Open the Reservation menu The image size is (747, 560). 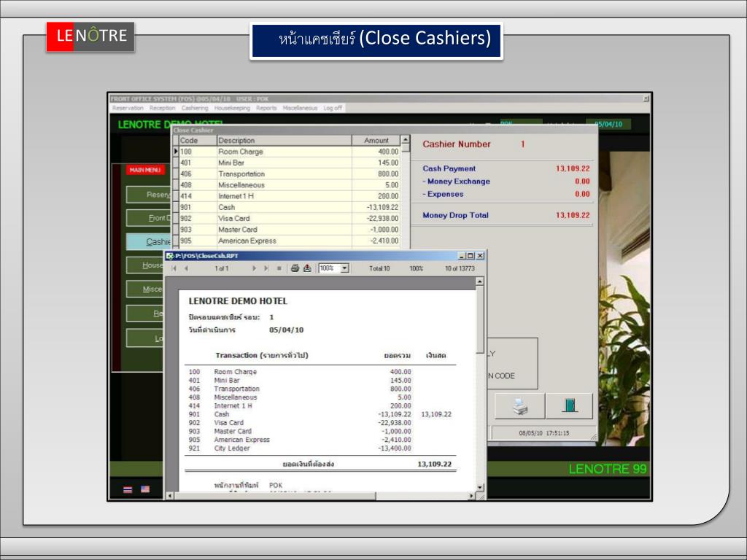tap(128, 108)
